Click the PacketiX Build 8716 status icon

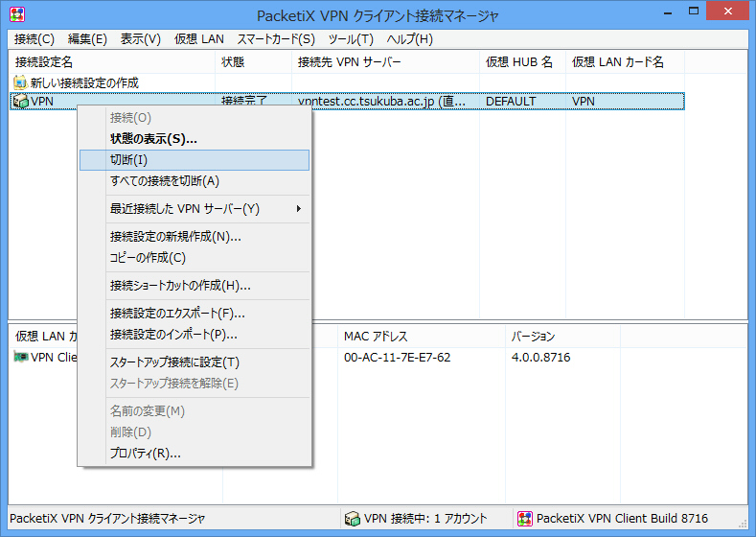524,519
